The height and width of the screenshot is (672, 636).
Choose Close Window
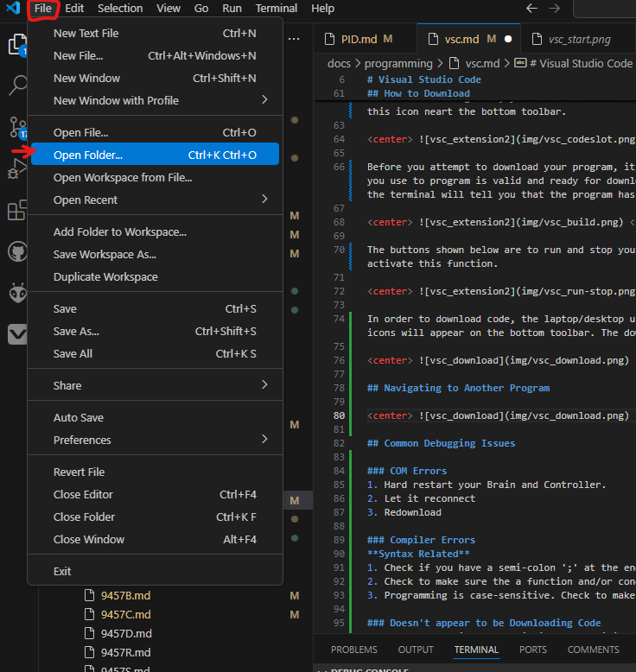coord(155,539)
